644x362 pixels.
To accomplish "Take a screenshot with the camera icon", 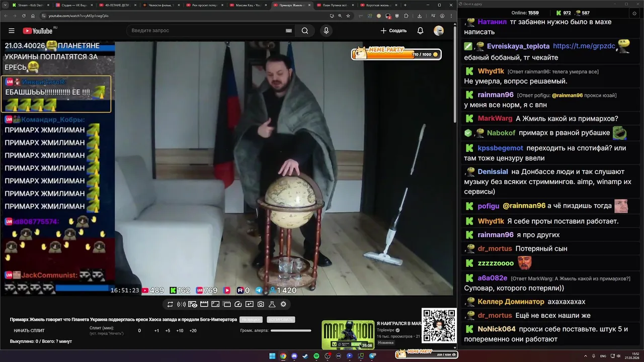I will [x=261, y=304].
